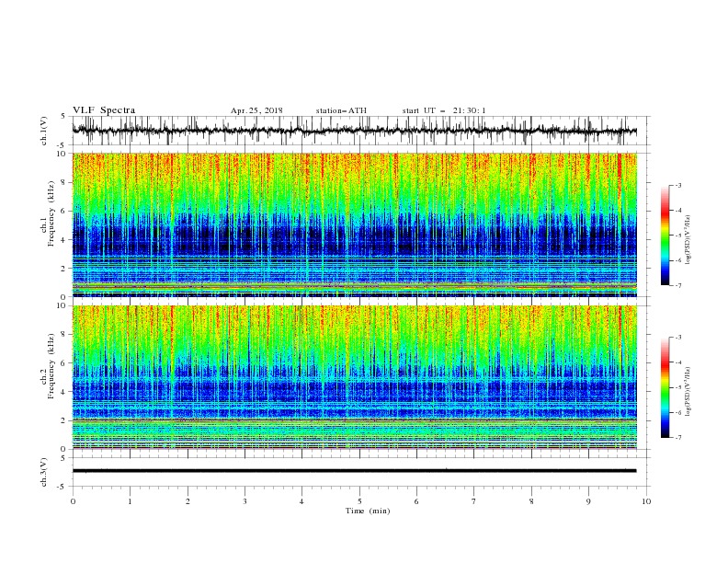Click the ch.1 spectrogram color bar

point(665,236)
